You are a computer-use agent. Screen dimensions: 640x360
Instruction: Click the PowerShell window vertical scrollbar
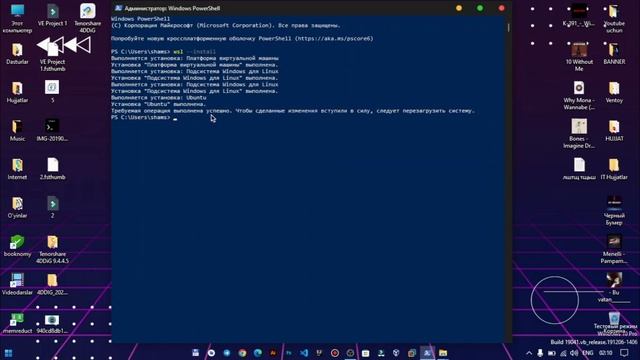point(508,27)
